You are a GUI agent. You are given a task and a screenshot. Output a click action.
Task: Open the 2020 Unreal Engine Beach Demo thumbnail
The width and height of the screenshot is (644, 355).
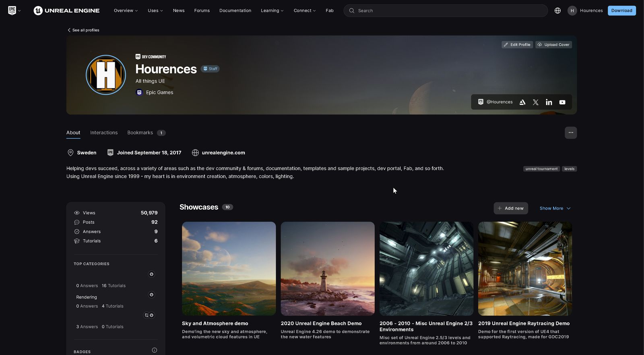pos(327,268)
